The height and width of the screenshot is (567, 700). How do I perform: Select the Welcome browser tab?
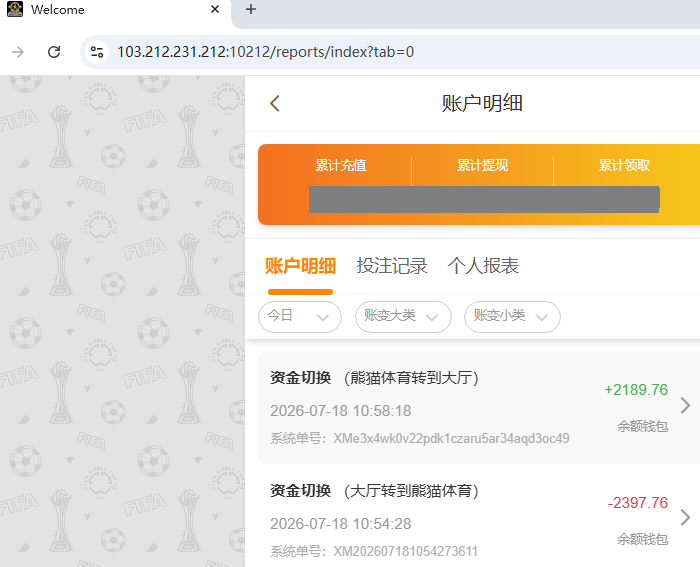(x=115, y=10)
